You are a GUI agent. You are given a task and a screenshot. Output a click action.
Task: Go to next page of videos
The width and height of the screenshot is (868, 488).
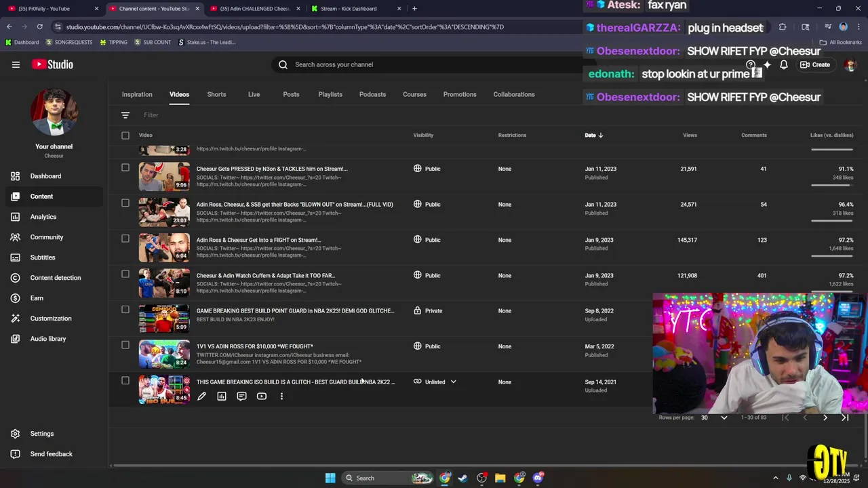point(825,418)
